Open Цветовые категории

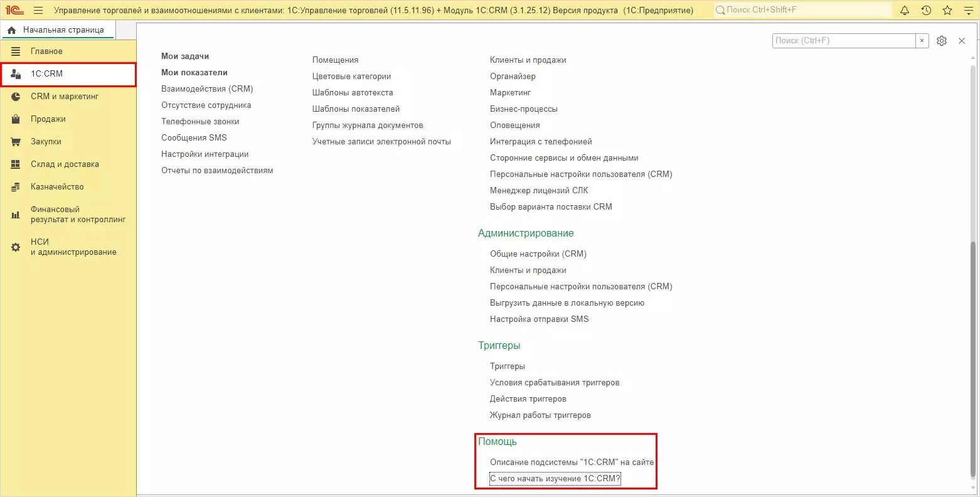coord(352,77)
